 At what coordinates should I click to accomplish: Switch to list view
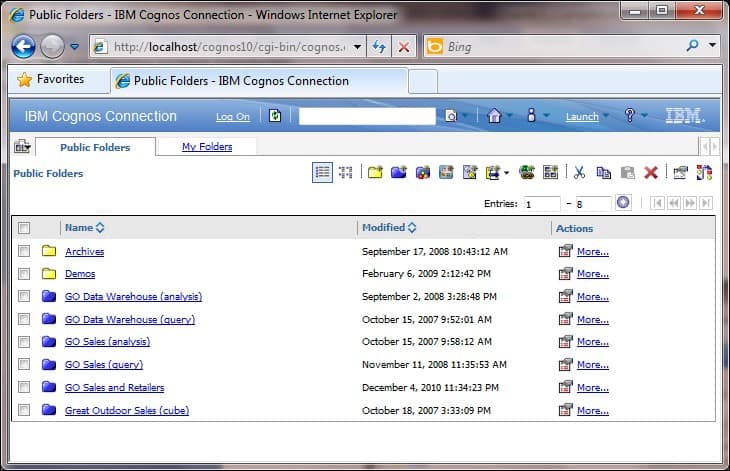pos(322,172)
